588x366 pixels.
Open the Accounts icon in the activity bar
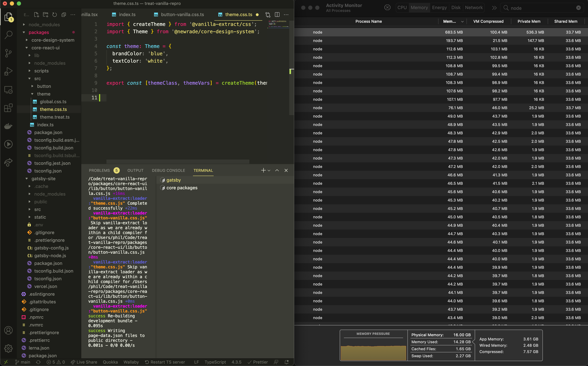(8, 330)
